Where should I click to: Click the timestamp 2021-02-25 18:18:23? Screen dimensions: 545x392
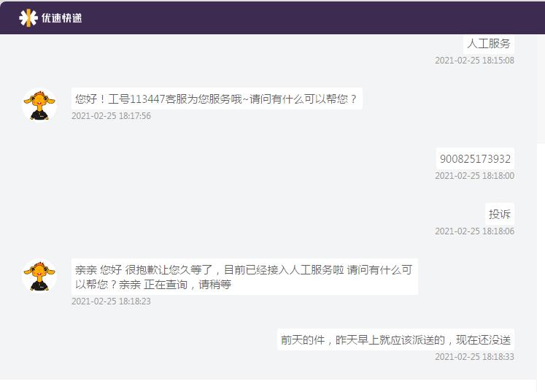pyautogui.click(x=111, y=301)
